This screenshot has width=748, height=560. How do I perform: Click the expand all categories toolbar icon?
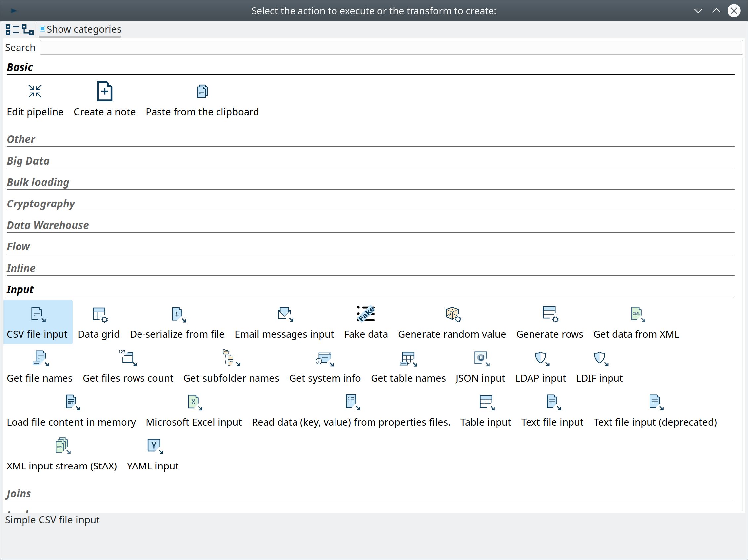(x=28, y=30)
